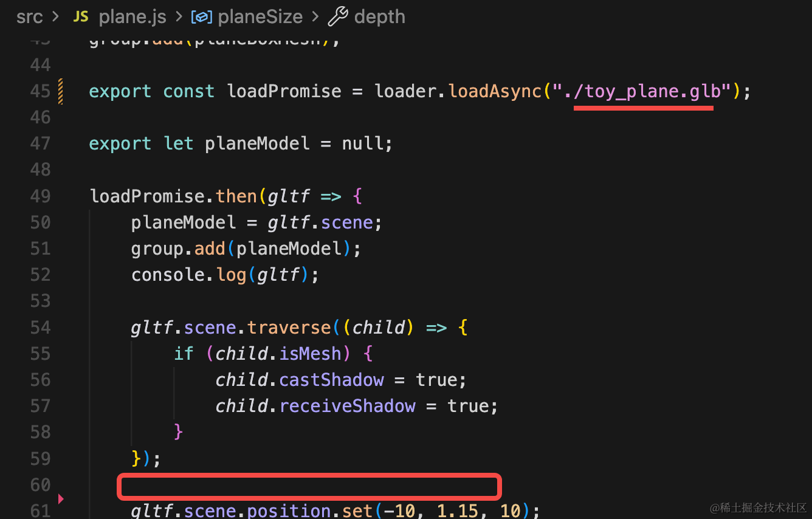Image resolution: width=812 pixels, height=519 pixels.
Task: Select the planeSize breadcrumb symbol
Action: 260,17
